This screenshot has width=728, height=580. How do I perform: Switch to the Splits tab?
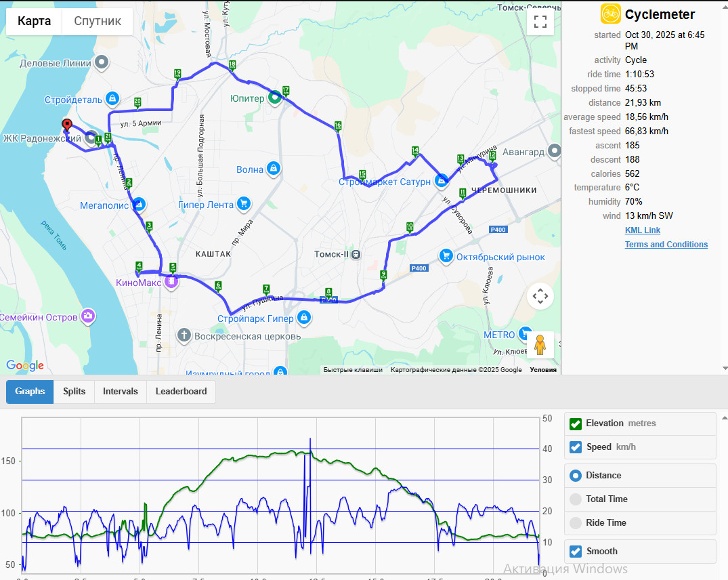[x=74, y=392]
